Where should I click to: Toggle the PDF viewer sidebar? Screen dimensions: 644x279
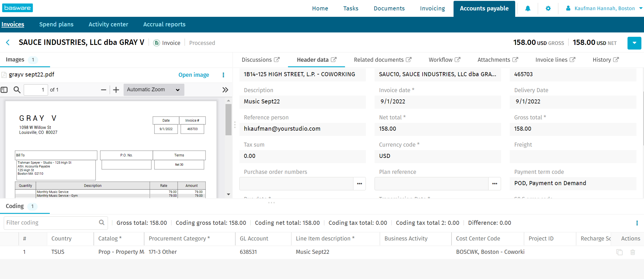coord(4,90)
